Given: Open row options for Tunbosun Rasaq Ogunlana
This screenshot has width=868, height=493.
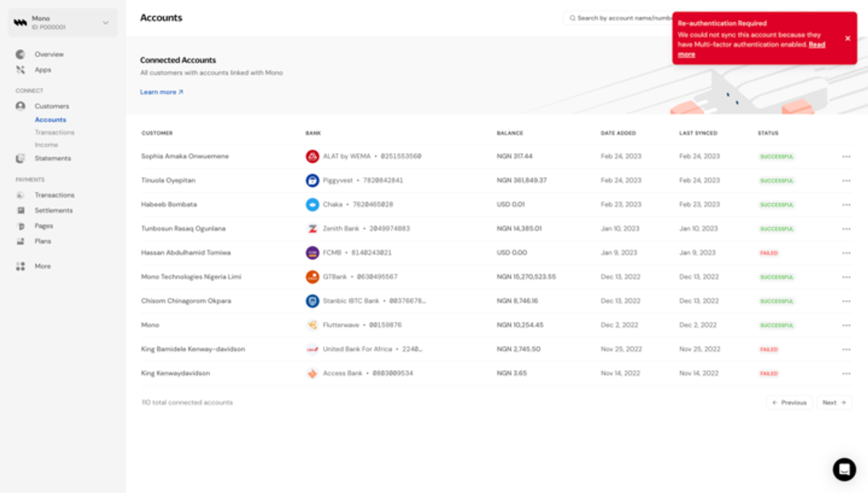Looking at the screenshot, I should [846, 229].
